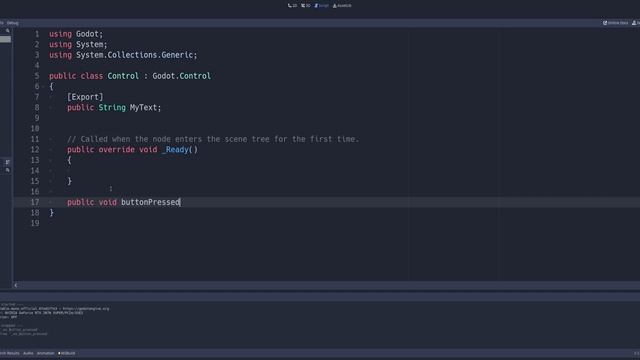The width and height of the screenshot is (640, 360).
Task: Select the highlighted script in the scripts list
Action: pos(5,39)
